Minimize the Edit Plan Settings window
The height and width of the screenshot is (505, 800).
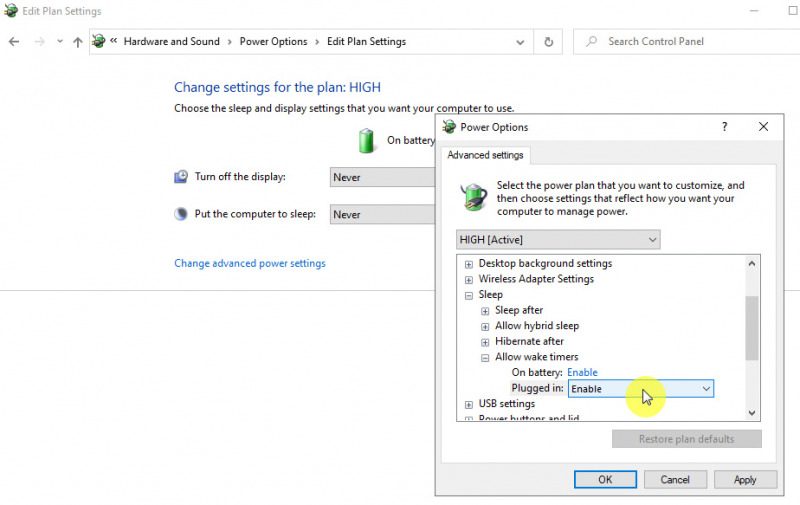pyautogui.click(x=754, y=11)
